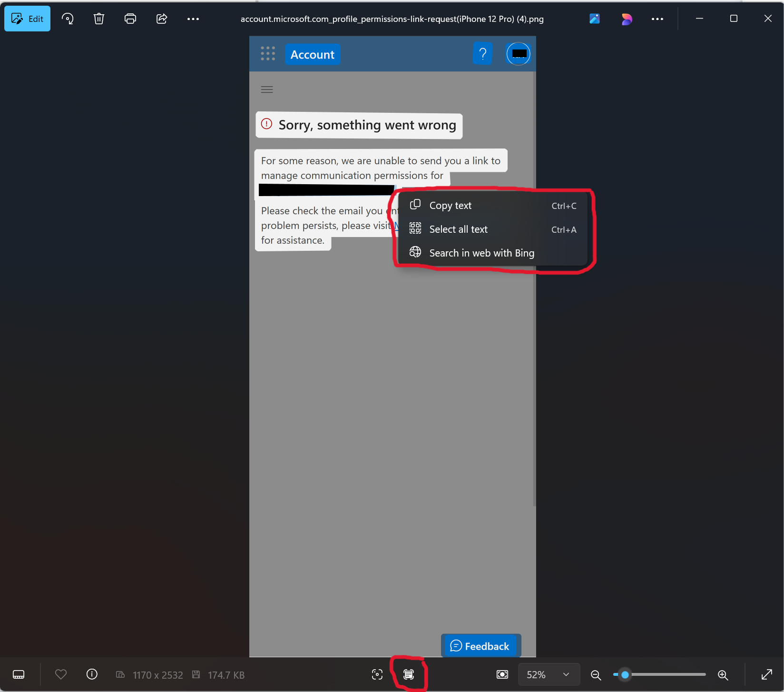Image resolution: width=784 pixels, height=692 pixels.
Task: Show file info with the info icon
Action: click(92, 674)
